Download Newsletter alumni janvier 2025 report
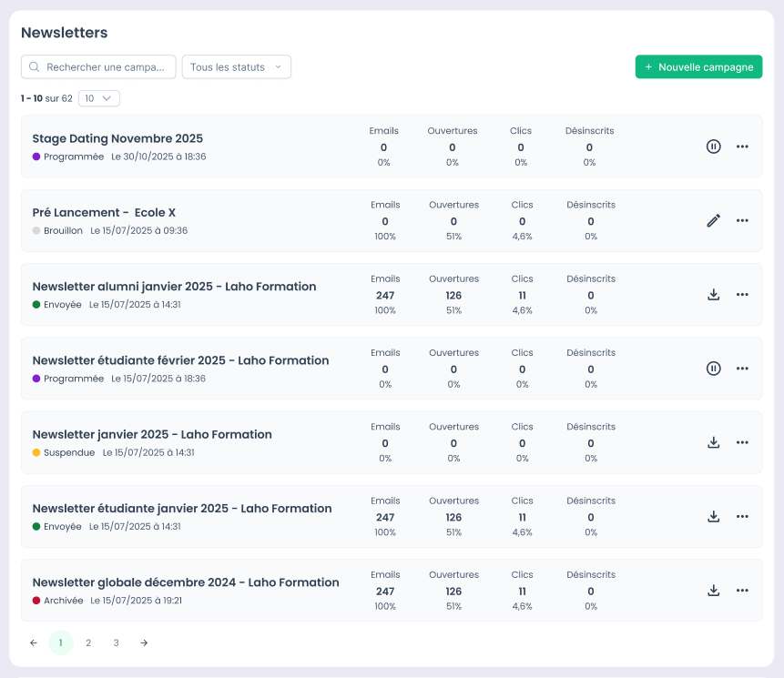This screenshot has width=784, height=678. [714, 294]
